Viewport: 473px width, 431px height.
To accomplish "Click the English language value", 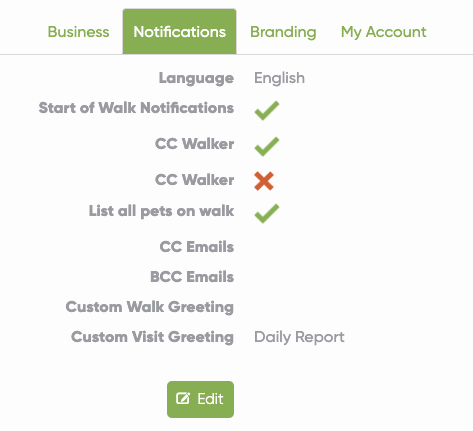I will coord(279,78).
